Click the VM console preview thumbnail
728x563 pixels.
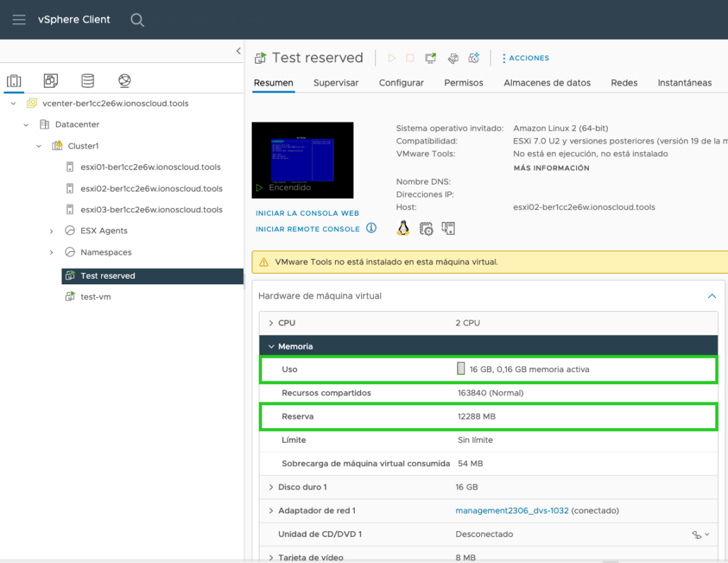[x=303, y=160]
